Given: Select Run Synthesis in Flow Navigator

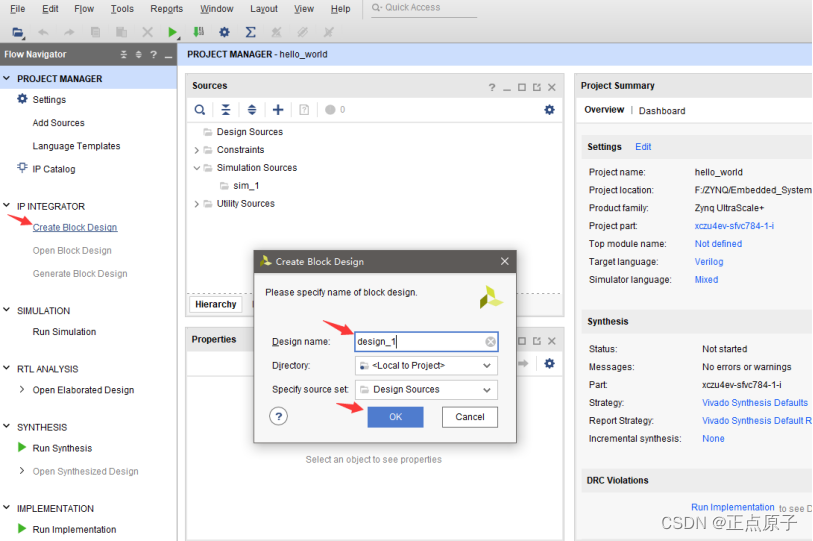Looking at the screenshot, I should pyautogui.click(x=62, y=448).
